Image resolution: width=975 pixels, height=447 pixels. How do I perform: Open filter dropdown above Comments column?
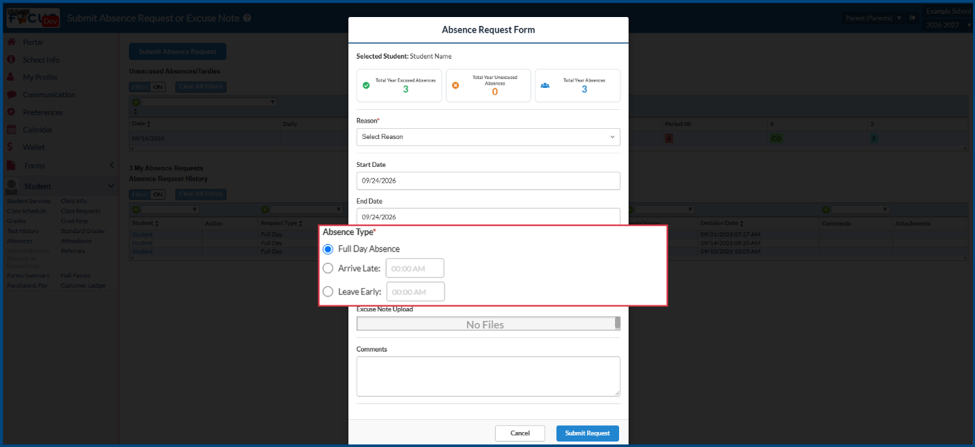pyautogui.click(x=860, y=210)
